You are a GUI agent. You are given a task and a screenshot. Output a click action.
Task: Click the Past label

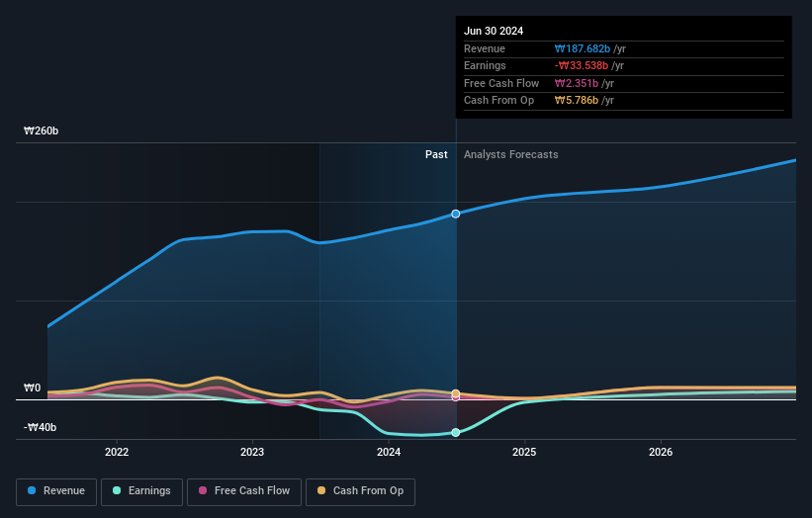436,155
